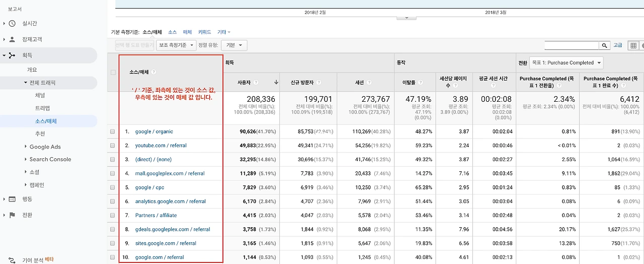Open the google / organic link

tap(154, 131)
